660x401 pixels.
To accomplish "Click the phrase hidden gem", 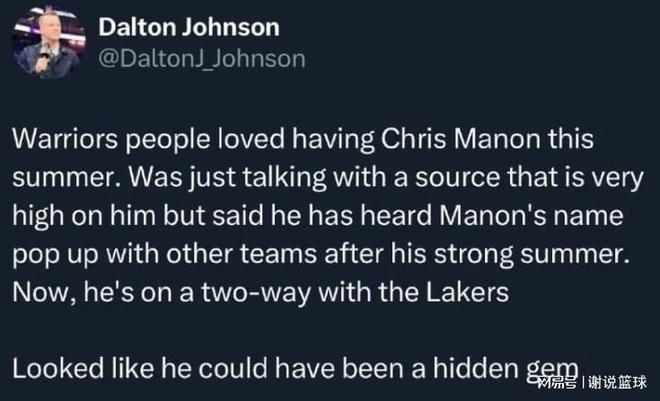I will [506, 369].
